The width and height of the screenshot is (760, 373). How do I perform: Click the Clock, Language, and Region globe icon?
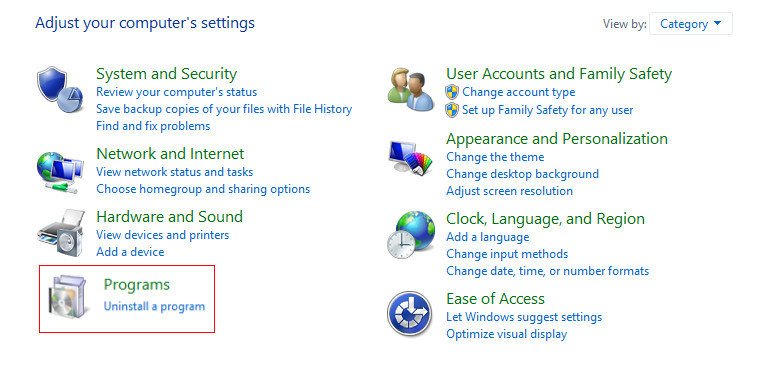(x=411, y=235)
